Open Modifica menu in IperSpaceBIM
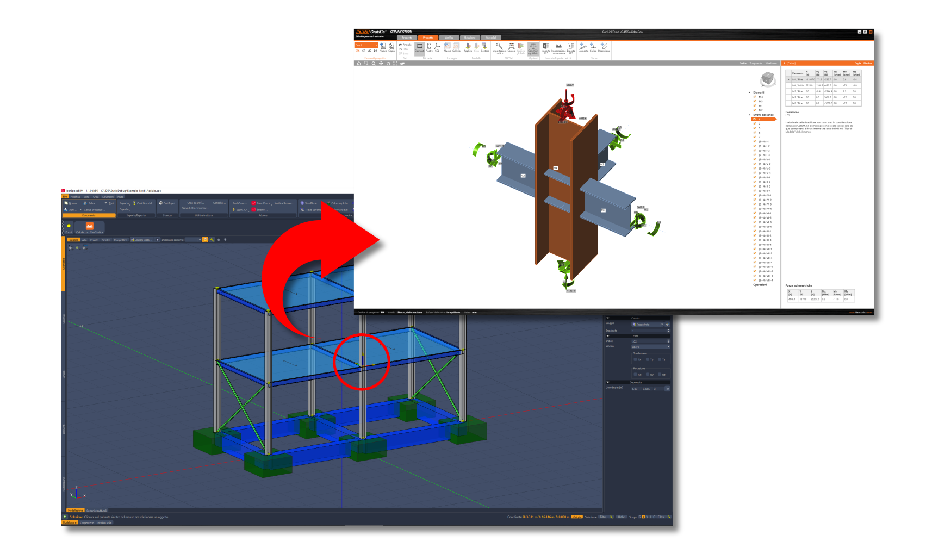The width and height of the screenshot is (926, 560). coord(75,197)
